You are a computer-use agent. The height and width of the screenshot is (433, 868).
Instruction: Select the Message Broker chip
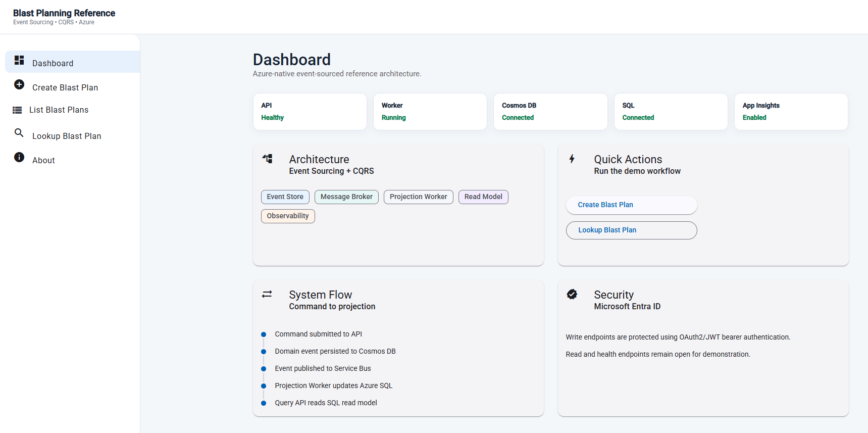346,197
